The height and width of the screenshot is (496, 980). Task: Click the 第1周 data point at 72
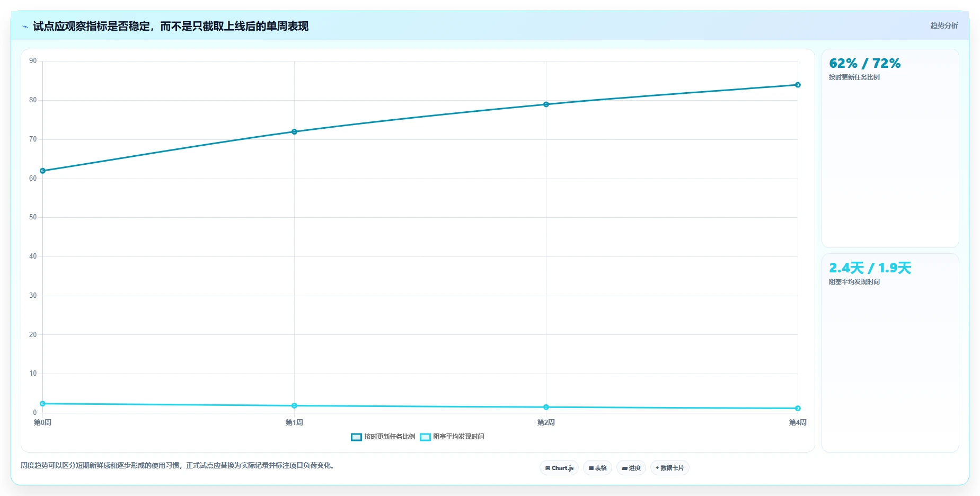point(294,131)
